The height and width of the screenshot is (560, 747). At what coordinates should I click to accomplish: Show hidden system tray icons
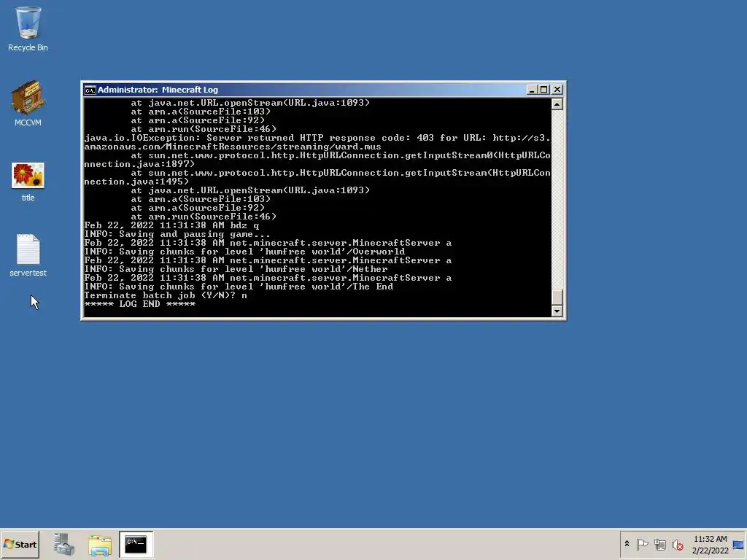[627, 544]
